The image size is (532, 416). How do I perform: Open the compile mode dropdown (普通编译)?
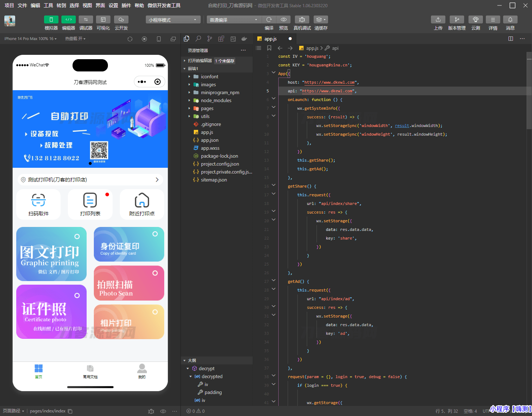(234, 20)
